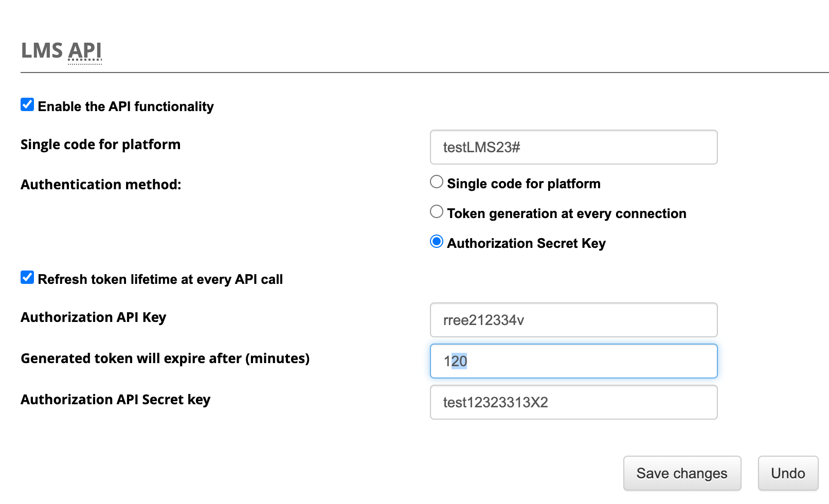Click the Authentication method label

(101, 185)
